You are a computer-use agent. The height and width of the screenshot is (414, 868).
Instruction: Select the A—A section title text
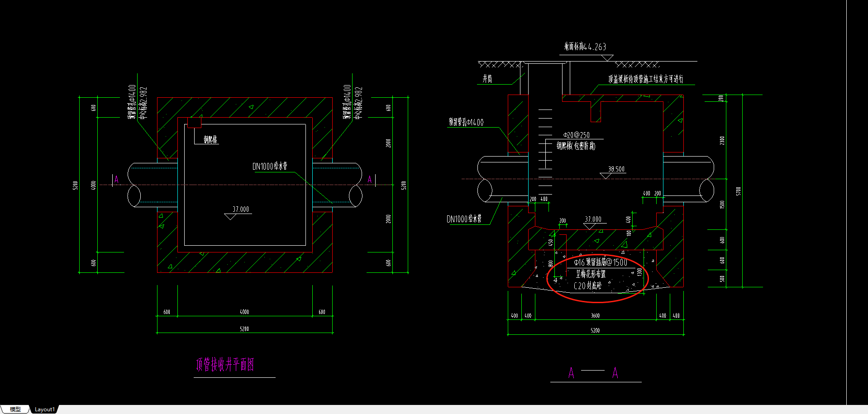[593, 373]
